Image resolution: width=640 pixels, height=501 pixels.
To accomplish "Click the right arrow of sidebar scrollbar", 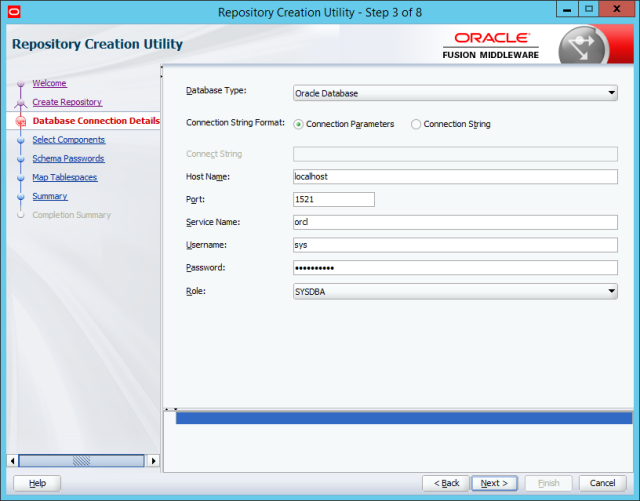I will 153,461.
